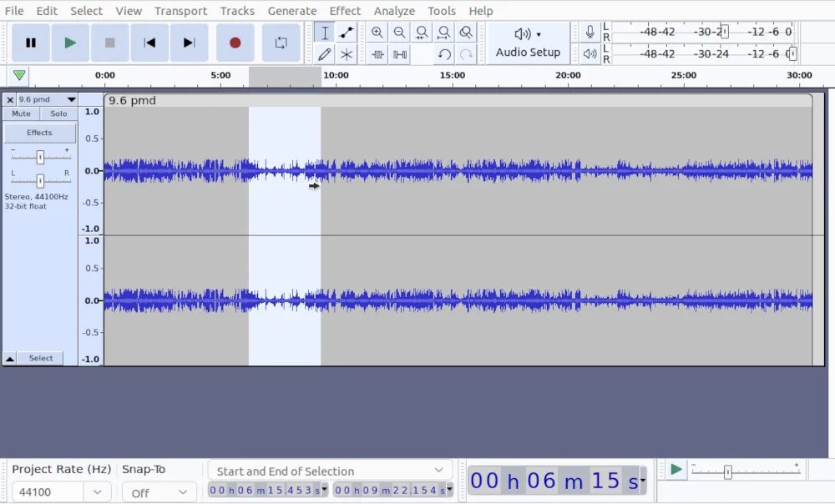Mute the 9.6 pmd track
The height and width of the screenshot is (504, 835).
[20, 113]
